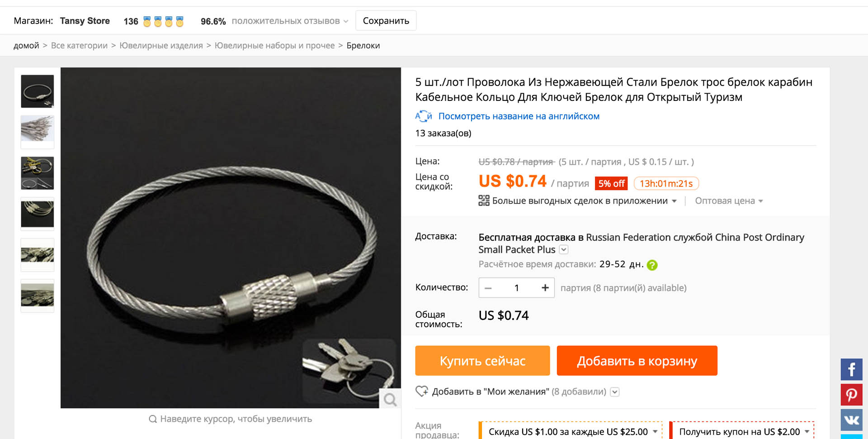Expand the positive feedback dropdown

pyautogui.click(x=346, y=21)
